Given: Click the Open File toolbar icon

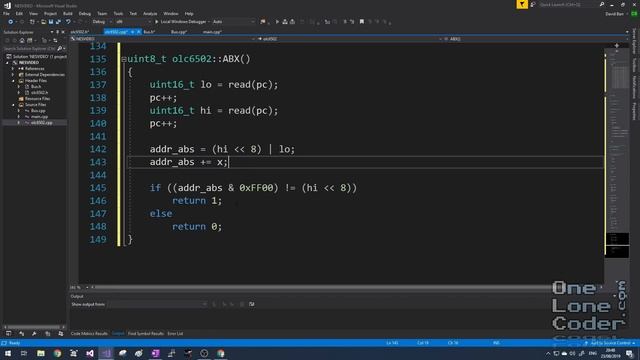Looking at the screenshot, I should pyautogui.click(x=43, y=22).
